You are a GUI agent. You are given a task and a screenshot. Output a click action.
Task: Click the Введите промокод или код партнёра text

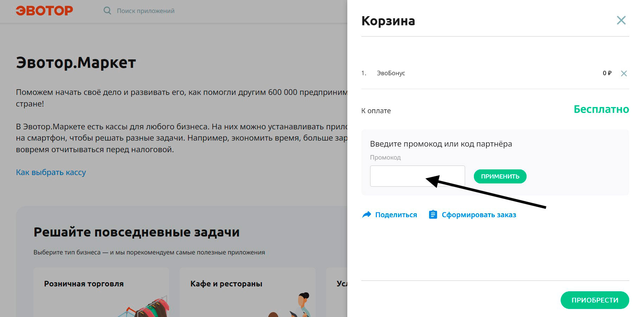point(441,144)
